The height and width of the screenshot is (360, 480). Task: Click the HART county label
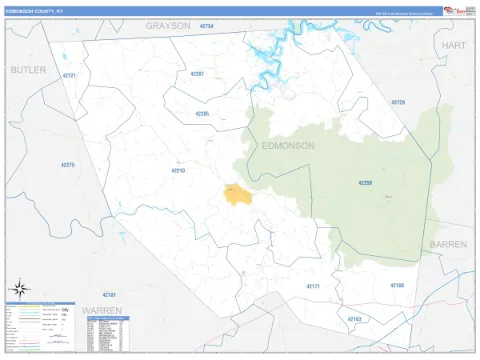click(454, 45)
